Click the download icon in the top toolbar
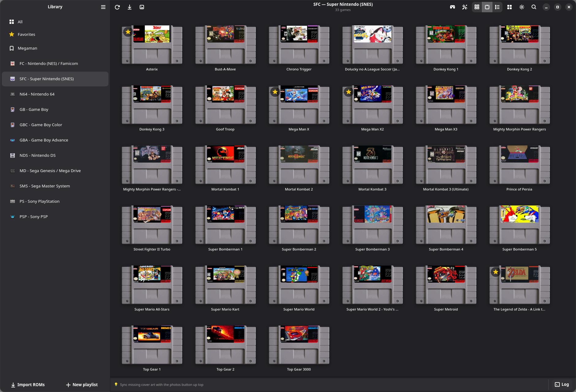 130,7
